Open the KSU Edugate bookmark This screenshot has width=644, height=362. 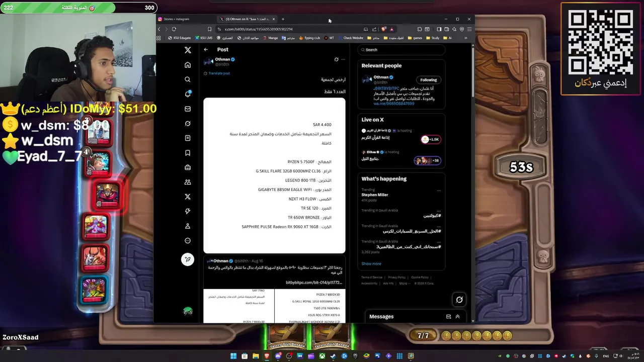[180, 38]
